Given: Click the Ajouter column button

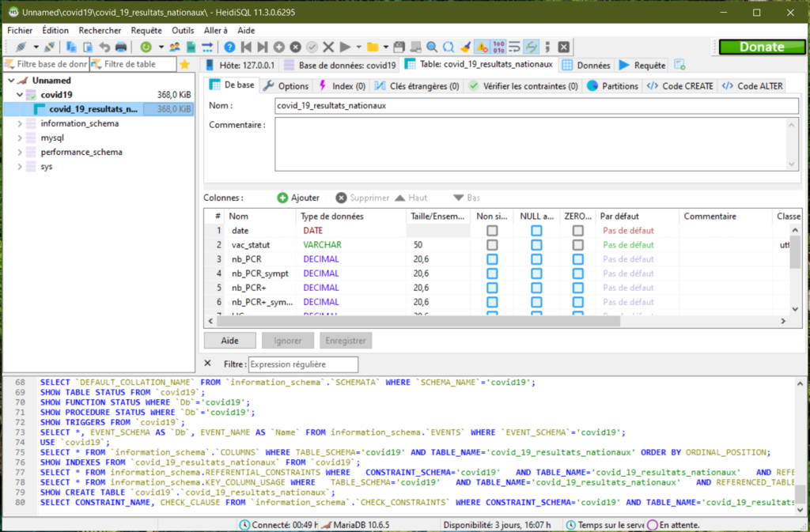Looking at the screenshot, I should 298,198.
